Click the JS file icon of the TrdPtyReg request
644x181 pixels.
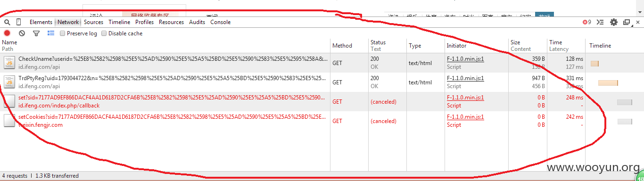pos(9,82)
